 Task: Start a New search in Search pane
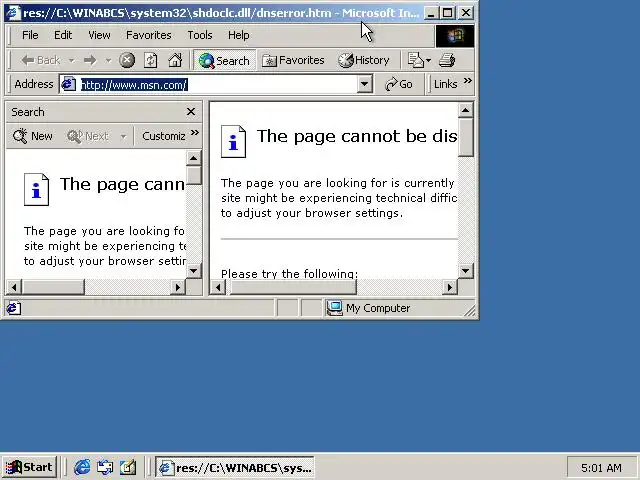(x=32, y=136)
